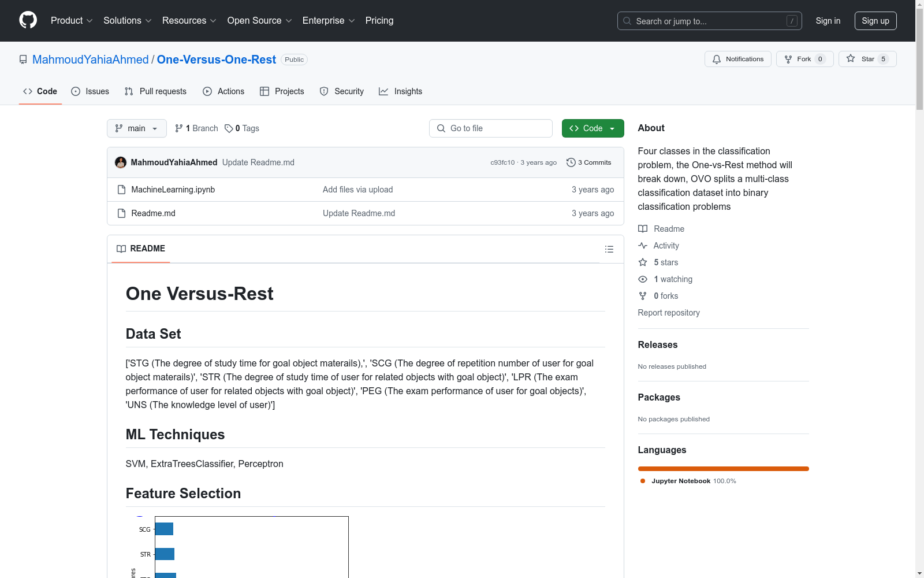Click the branch icon next to 1 Branch

pos(179,128)
